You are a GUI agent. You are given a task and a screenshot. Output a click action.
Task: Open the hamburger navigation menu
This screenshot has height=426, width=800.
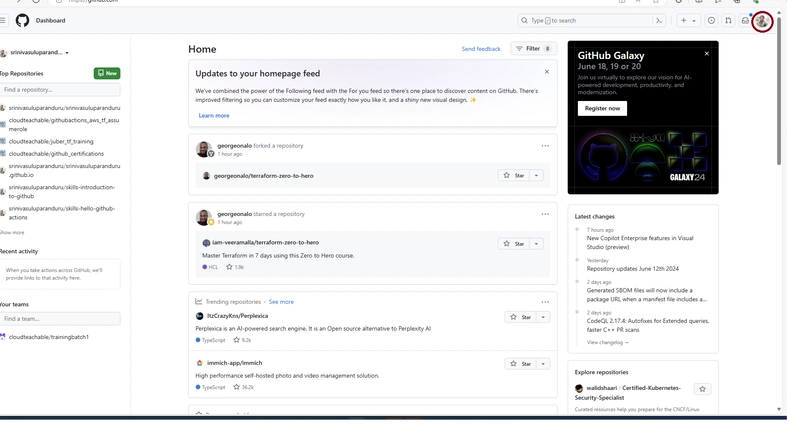[x=3, y=20]
